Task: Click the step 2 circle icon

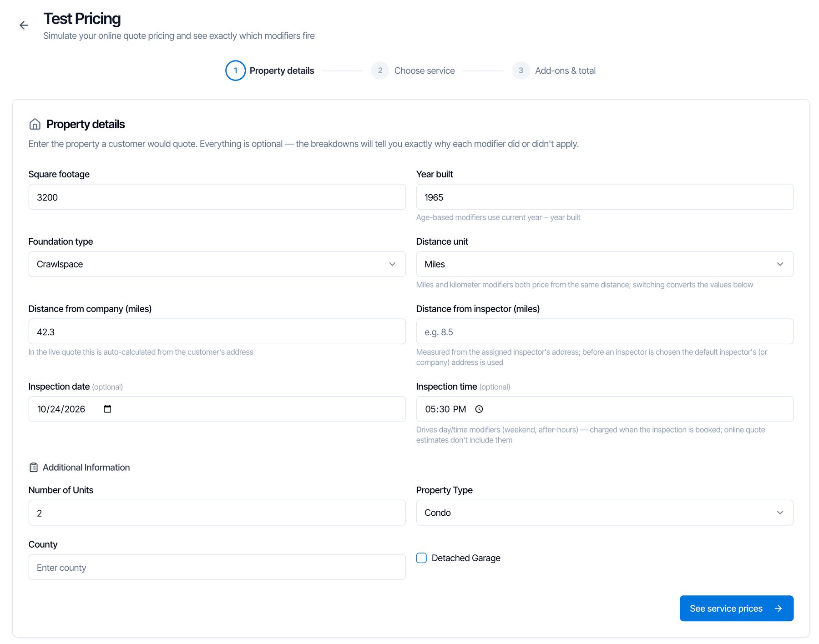Action: click(380, 70)
